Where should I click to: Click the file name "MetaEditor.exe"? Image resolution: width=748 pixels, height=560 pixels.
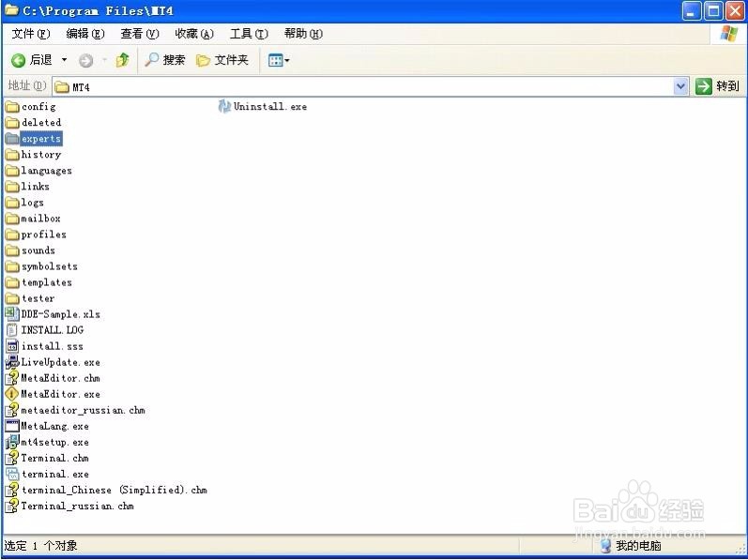(x=61, y=394)
